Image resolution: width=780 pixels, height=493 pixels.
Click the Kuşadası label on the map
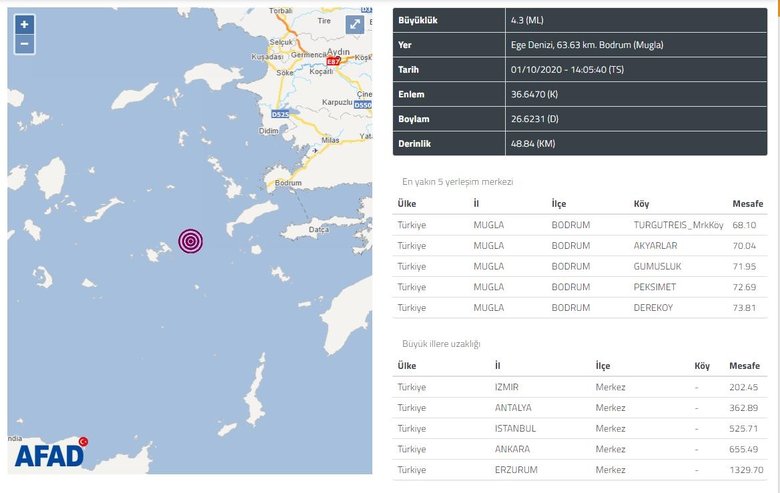point(267,57)
